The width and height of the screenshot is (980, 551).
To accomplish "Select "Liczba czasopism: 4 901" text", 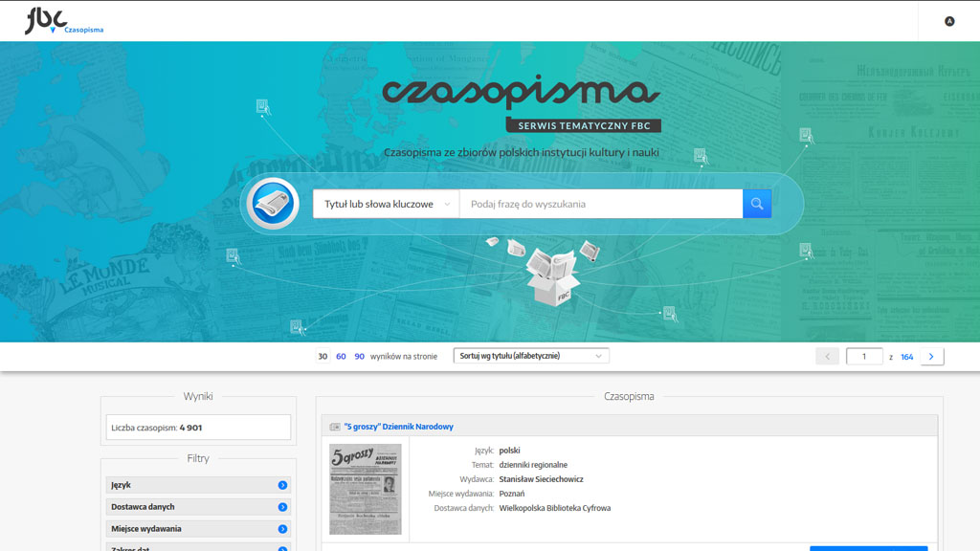I will [x=156, y=428].
